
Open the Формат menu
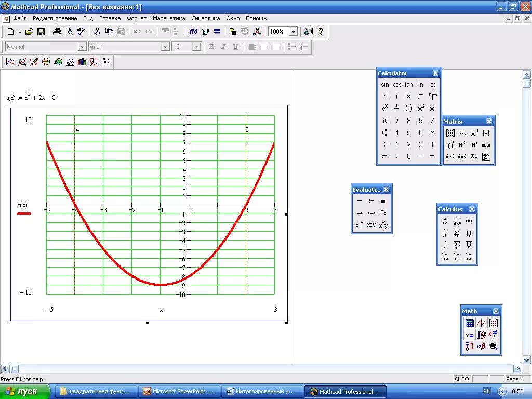[137, 18]
